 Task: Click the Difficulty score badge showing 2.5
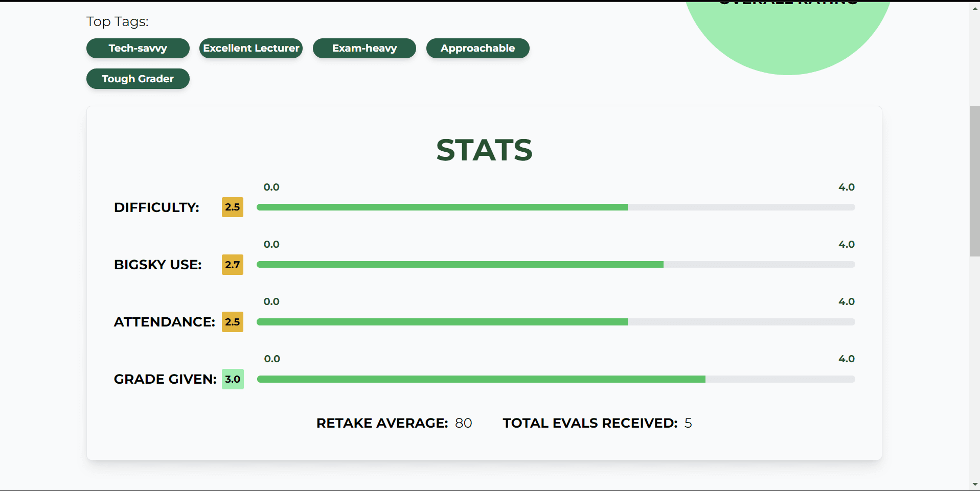click(232, 207)
